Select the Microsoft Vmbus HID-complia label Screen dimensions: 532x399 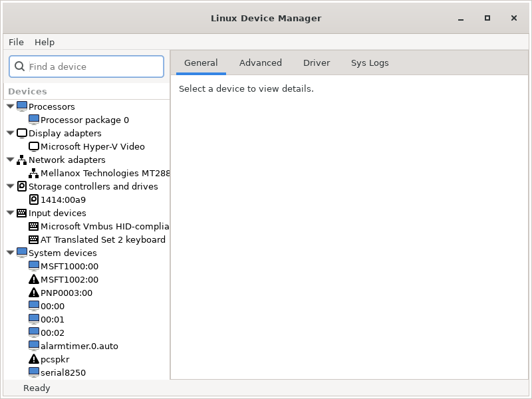click(105, 226)
